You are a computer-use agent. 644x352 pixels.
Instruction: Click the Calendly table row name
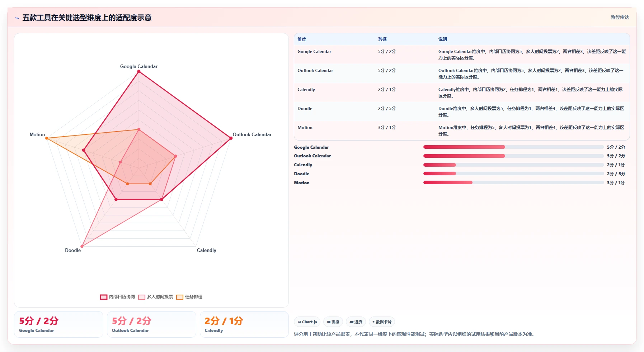pos(306,90)
